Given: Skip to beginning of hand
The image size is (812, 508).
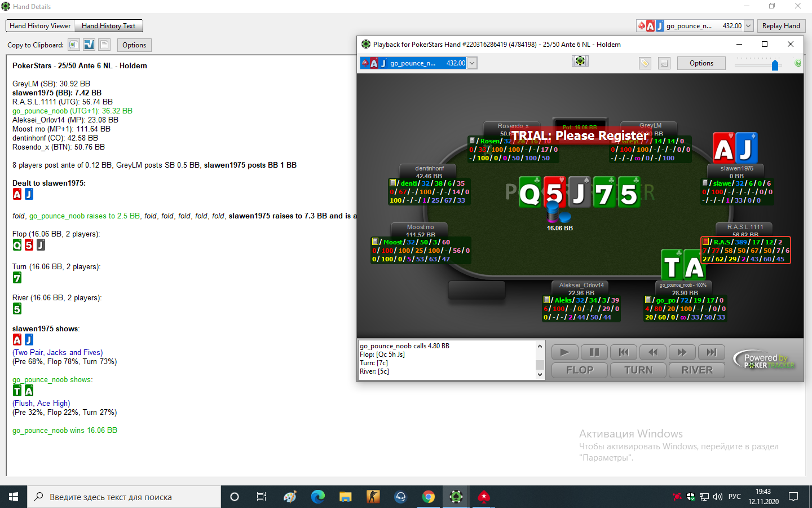Looking at the screenshot, I should (623, 352).
